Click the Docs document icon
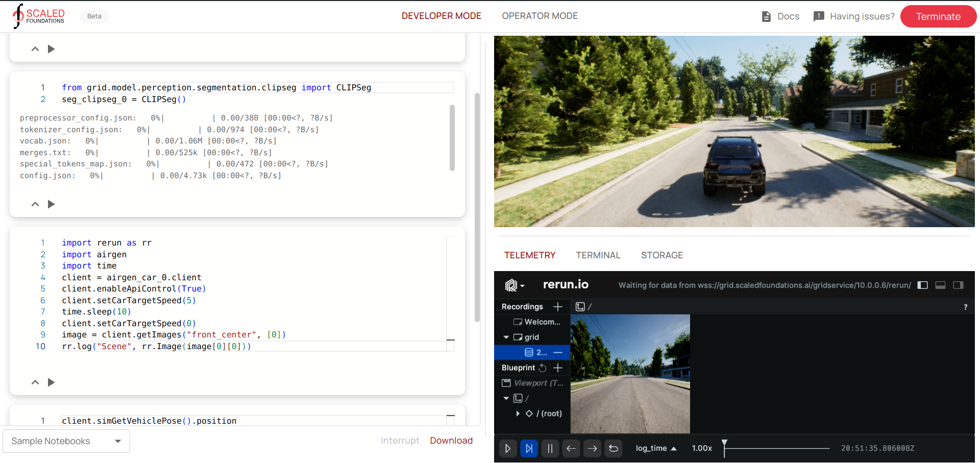This screenshot has height=463, width=980. [x=766, y=16]
